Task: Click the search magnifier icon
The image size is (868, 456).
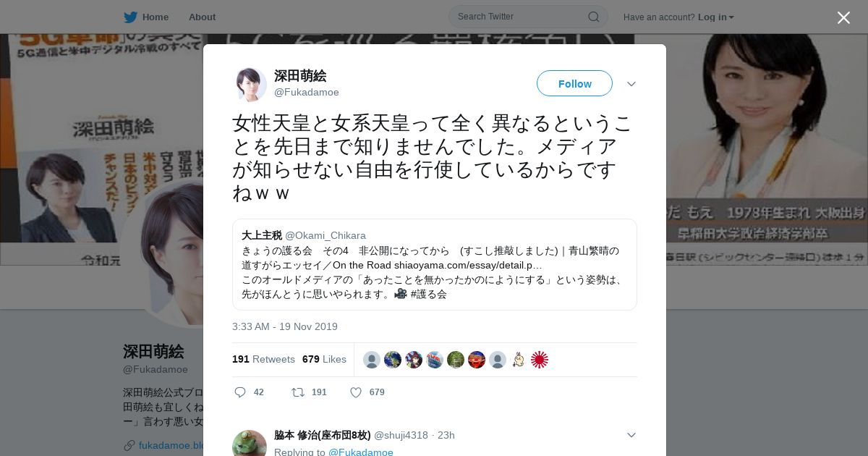Action: [x=593, y=17]
